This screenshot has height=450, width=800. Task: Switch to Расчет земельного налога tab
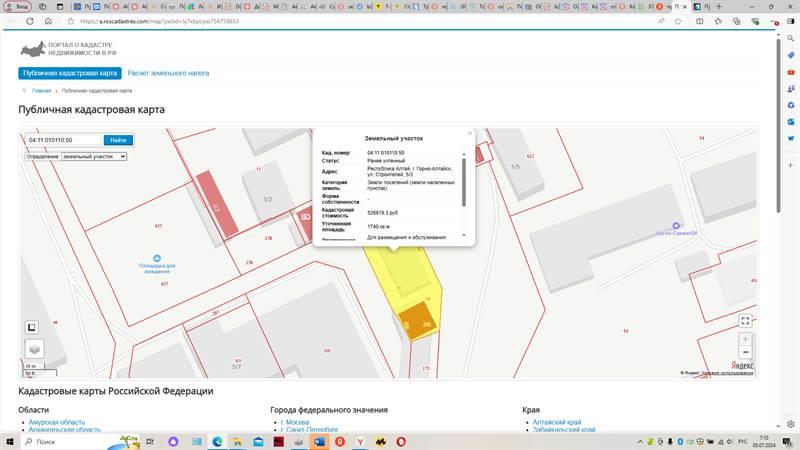tap(168, 73)
